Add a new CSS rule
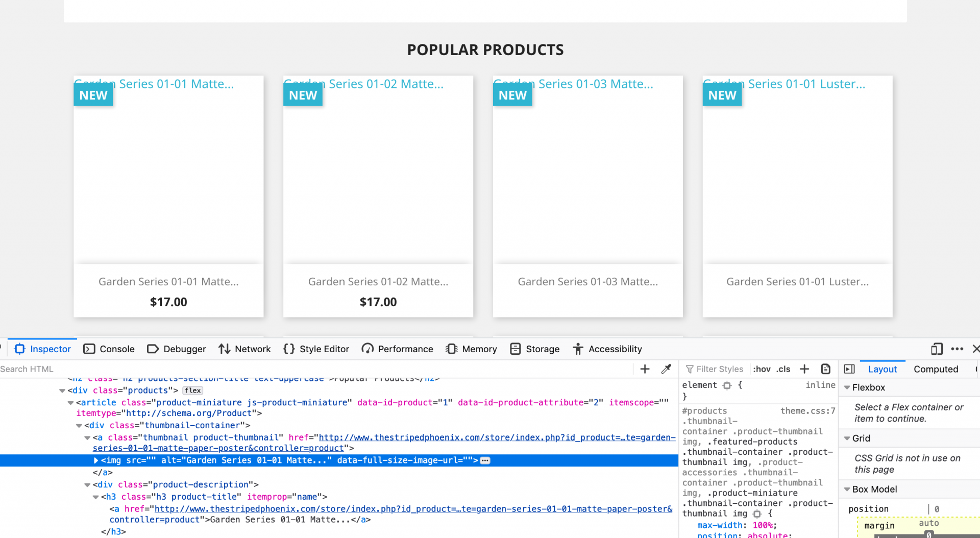The width and height of the screenshot is (980, 538). tap(804, 369)
